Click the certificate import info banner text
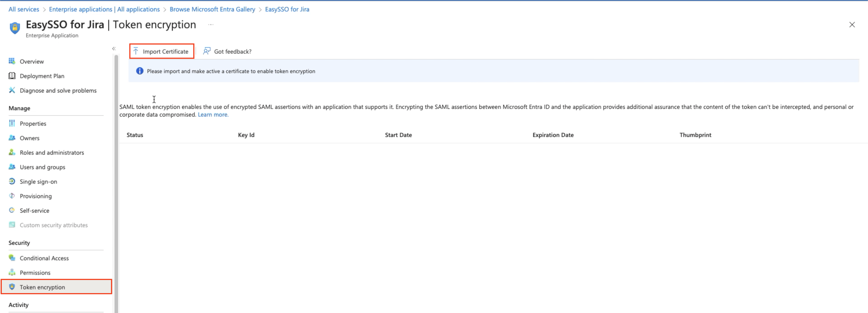This screenshot has width=868, height=313. click(x=231, y=71)
